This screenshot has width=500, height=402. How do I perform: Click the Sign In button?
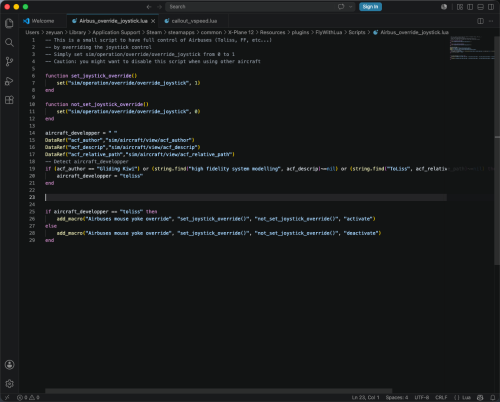370,7
